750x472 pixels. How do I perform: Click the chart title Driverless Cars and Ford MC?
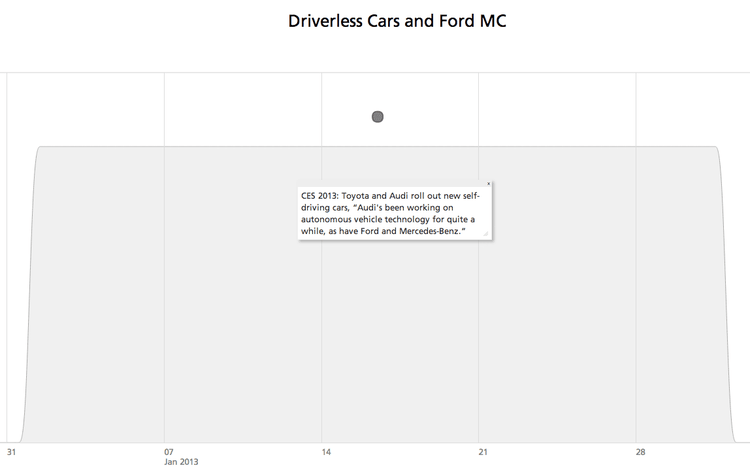pos(397,21)
